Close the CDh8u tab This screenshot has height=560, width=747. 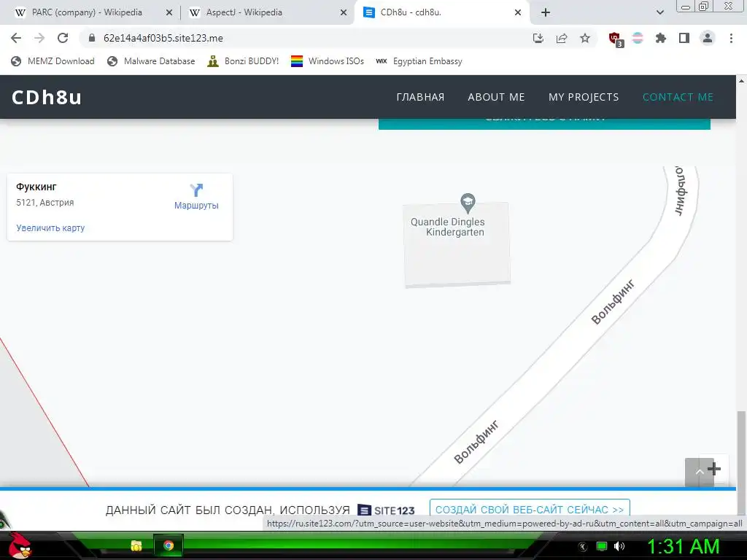point(518,13)
